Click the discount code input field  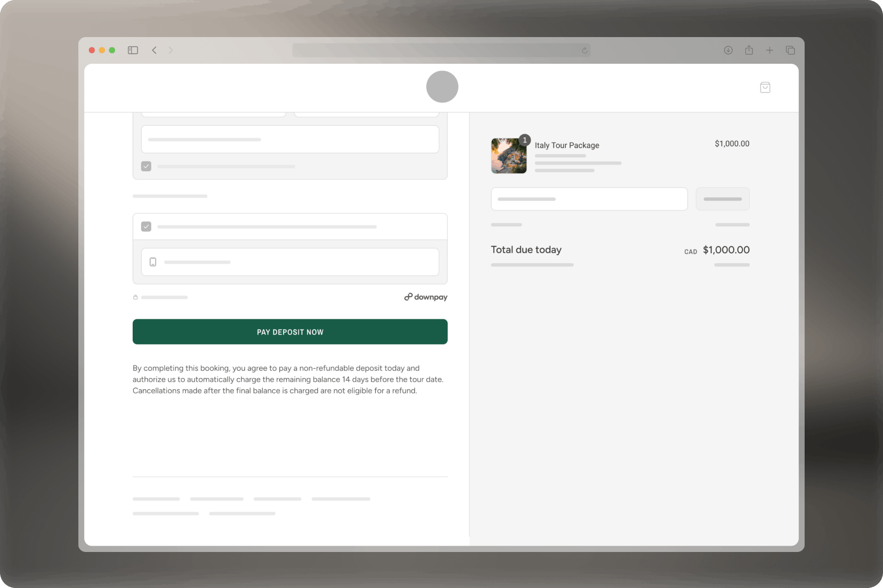click(589, 199)
